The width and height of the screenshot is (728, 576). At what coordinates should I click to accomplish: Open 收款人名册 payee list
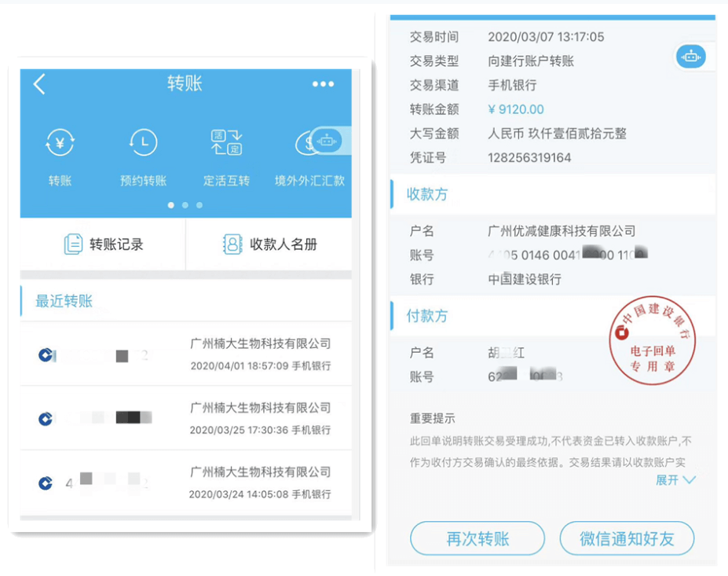(x=270, y=244)
